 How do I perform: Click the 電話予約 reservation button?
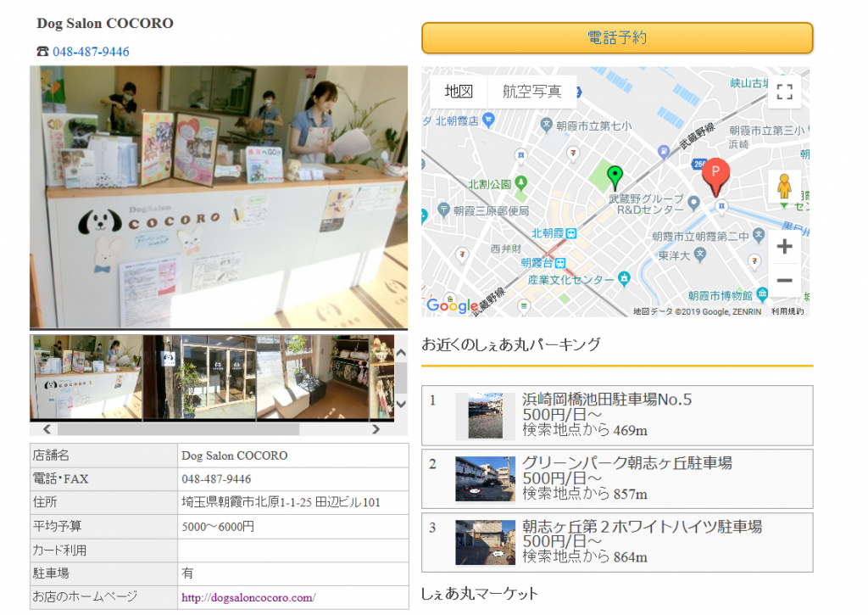click(617, 37)
